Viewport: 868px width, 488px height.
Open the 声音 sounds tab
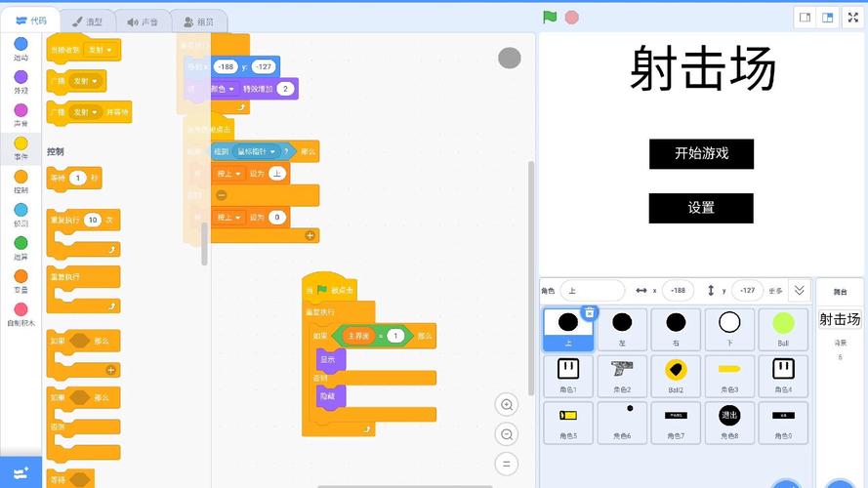143,21
